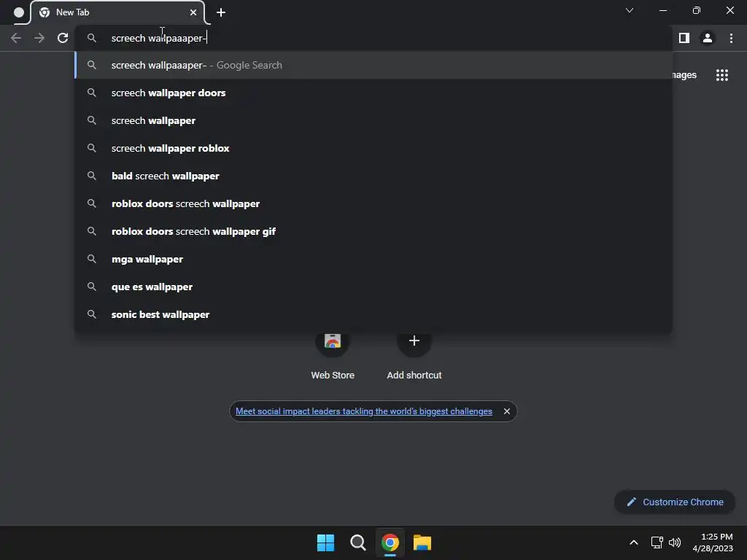This screenshot has width=747, height=560.
Task: Open the Google apps grid
Action: 721,75
